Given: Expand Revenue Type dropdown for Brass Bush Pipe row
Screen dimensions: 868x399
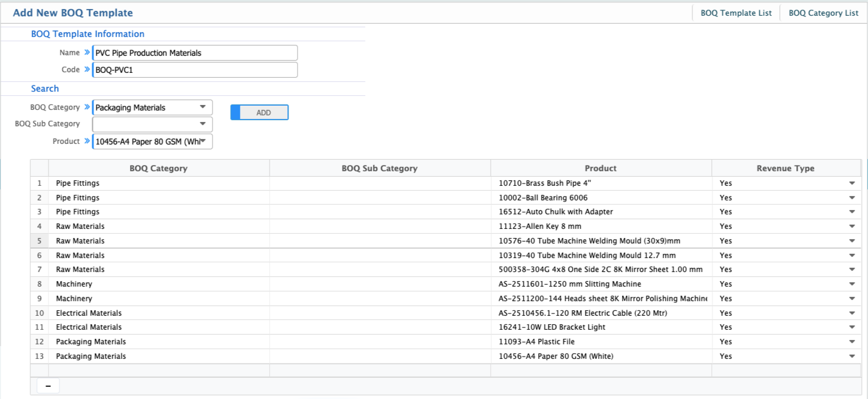Looking at the screenshot, I should coord(852,183).
